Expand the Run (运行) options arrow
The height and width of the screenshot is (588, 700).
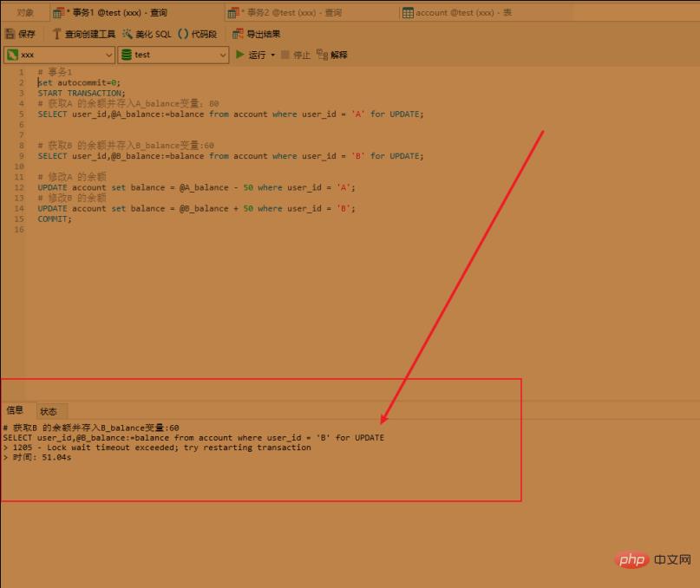272,55
